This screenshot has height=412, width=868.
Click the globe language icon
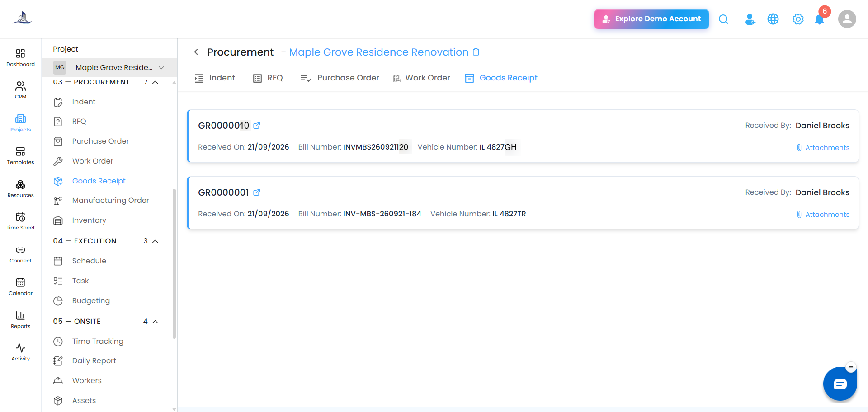(773, 19)
